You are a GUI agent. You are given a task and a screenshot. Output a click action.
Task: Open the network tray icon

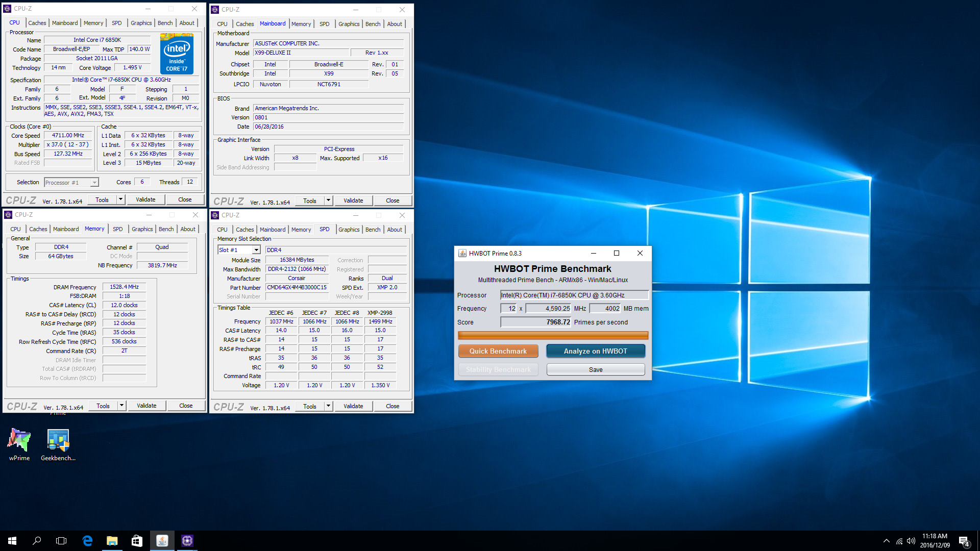pos(899,541)
